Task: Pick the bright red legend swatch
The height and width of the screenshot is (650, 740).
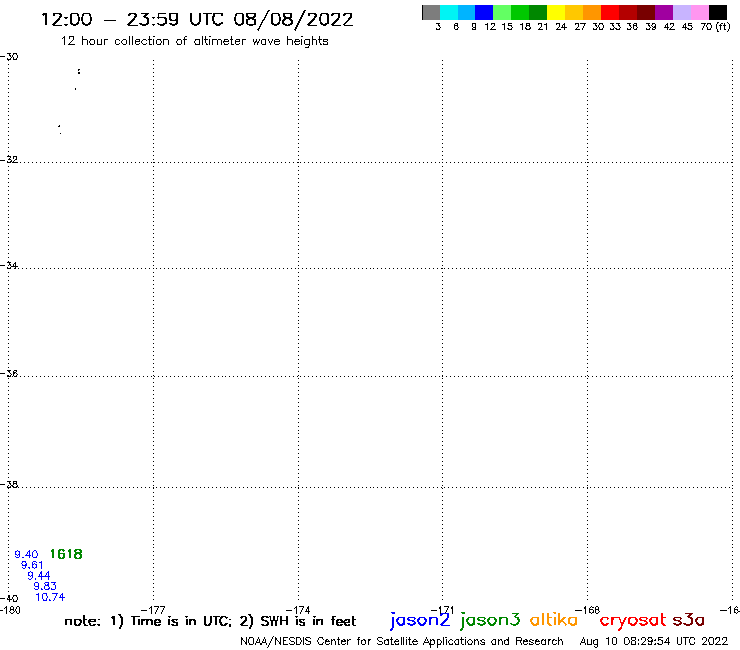Action: [x=610, y=12]
